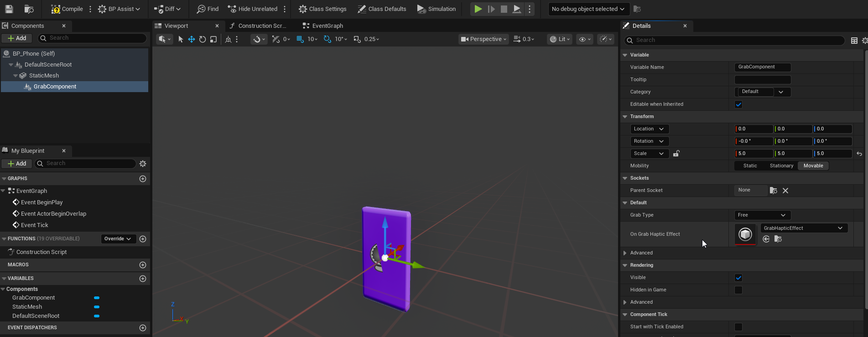
Task: Open My Blueprint settings gear
Action: point(143,164)
